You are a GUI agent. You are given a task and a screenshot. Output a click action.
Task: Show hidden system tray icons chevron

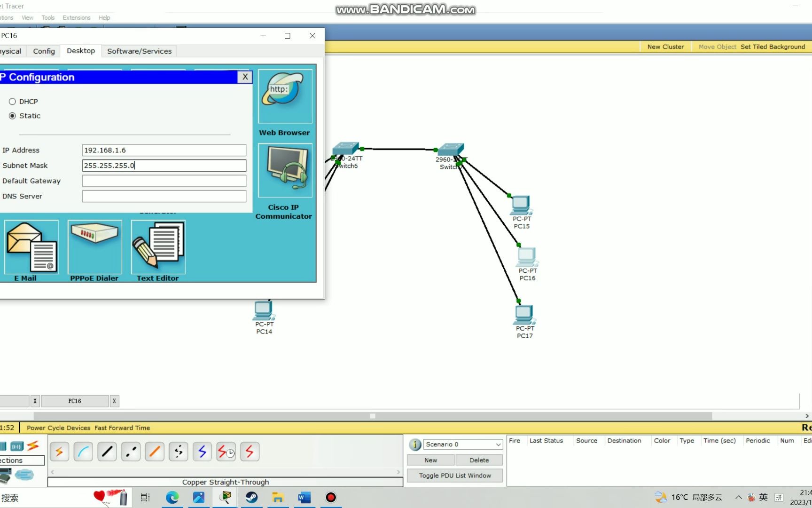click(x=738, y=497)
